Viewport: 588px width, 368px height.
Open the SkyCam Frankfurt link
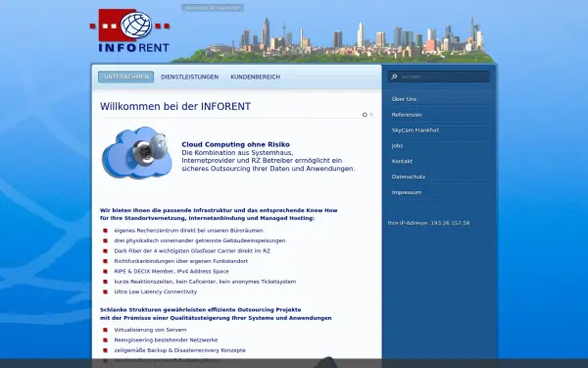pos(416,130)
